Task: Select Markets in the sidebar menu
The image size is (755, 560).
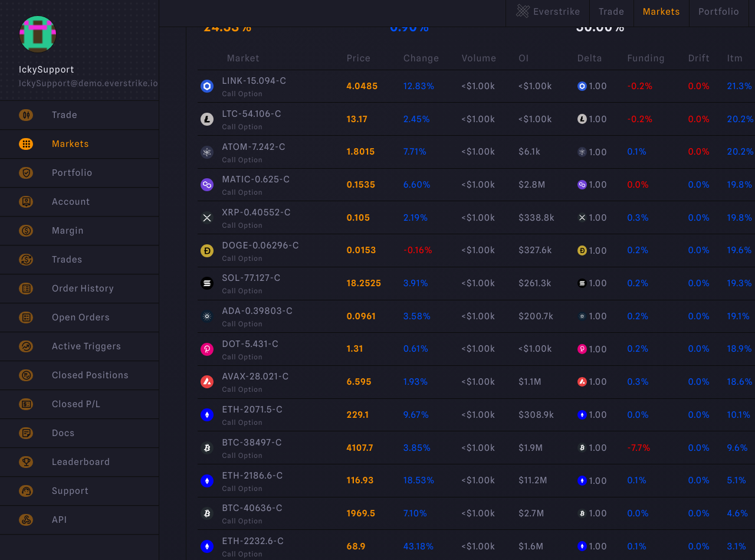Action: click(70, 143)
